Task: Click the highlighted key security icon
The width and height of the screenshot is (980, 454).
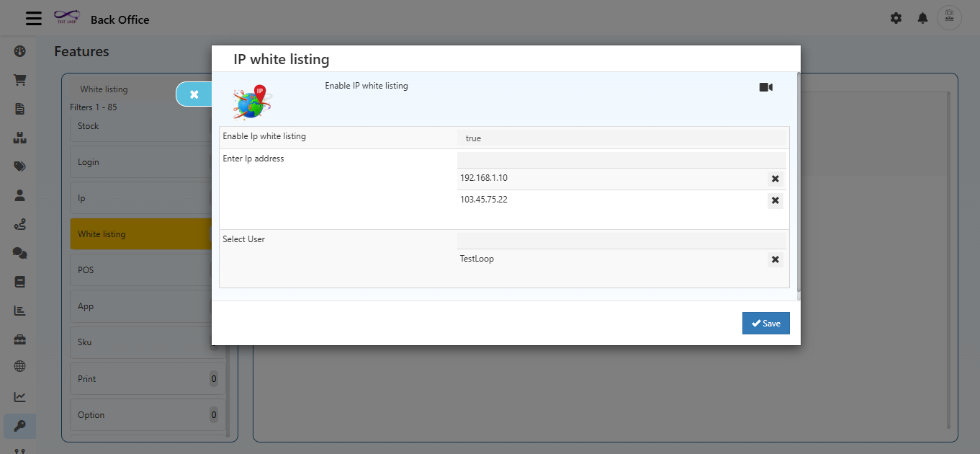Action: (x=19, y=426)
